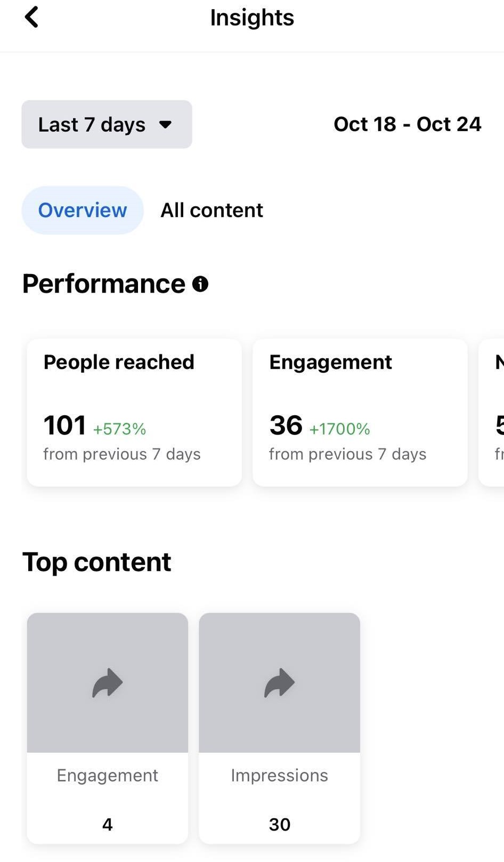Tap the back arrow icon
Image resolution: width=504 pixels, height=862 pixels.
pyautogui.click(x=32, y=17)
